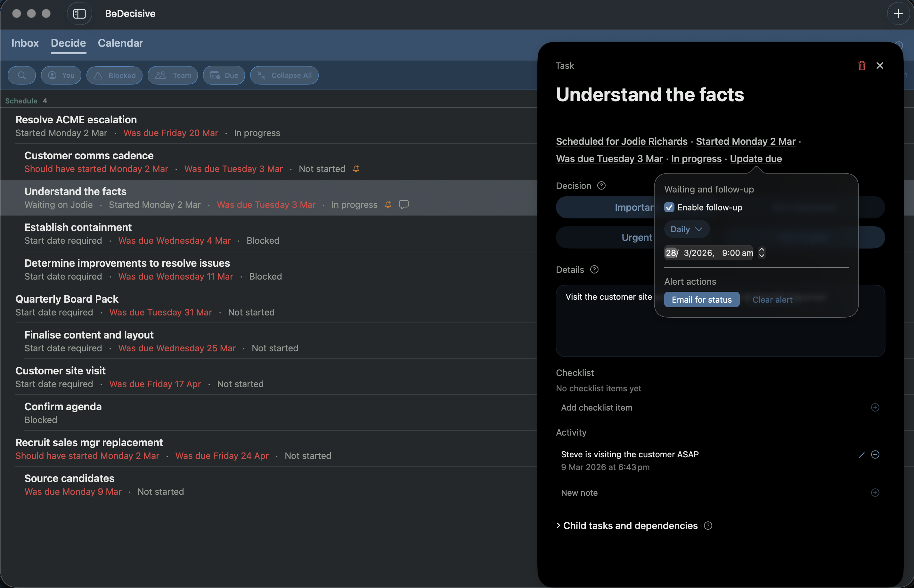Toggle the Blocked filter
Viewport: 914px width, 588px height.
[x=115, y=75]
